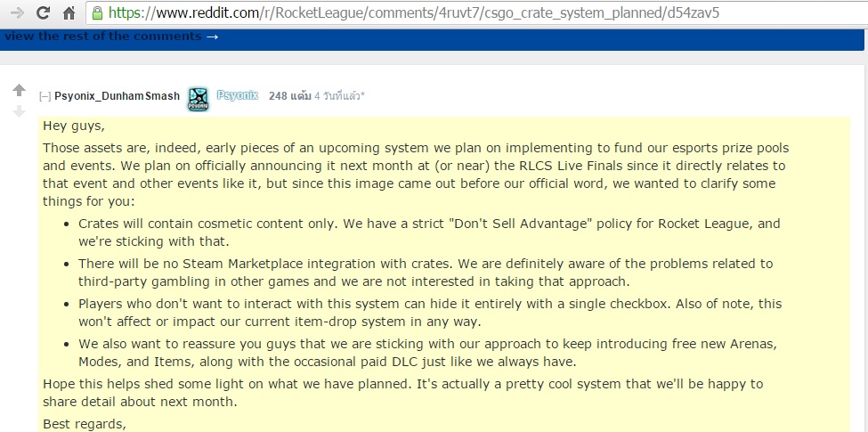This screenshot has height=432, width=868.
Task: Collapse the comment using the [–] toggle
Action: point(45,96)
